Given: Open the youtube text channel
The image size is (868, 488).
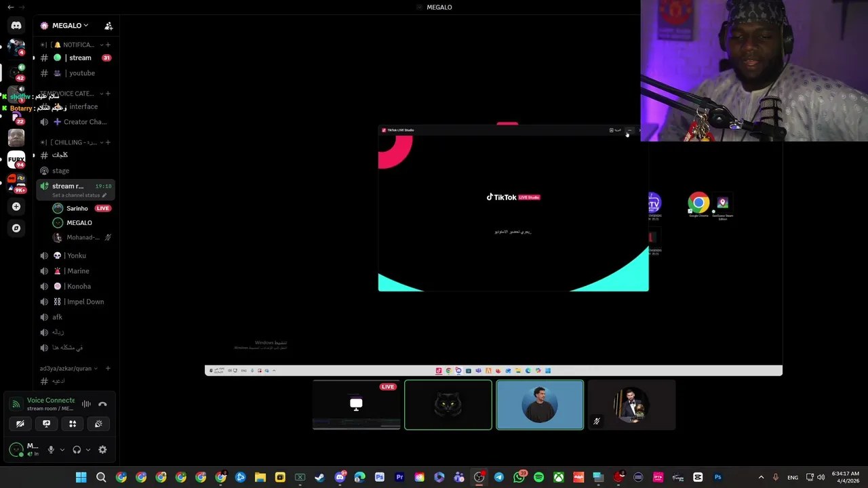Looking at the screenshot, I should coord(75,73).
